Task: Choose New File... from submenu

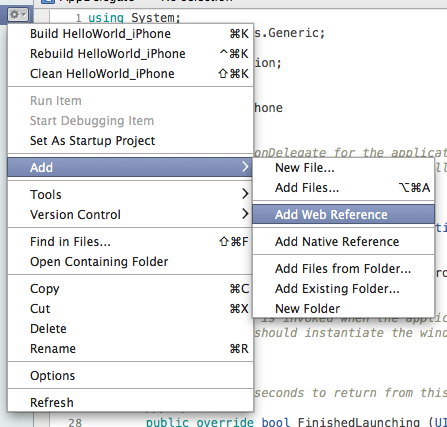Action: tap(344, 168)
